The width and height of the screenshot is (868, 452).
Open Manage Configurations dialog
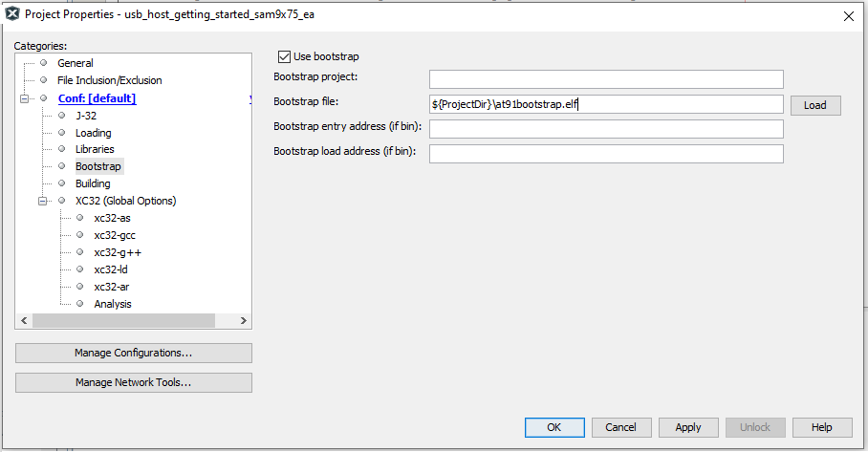134,353
